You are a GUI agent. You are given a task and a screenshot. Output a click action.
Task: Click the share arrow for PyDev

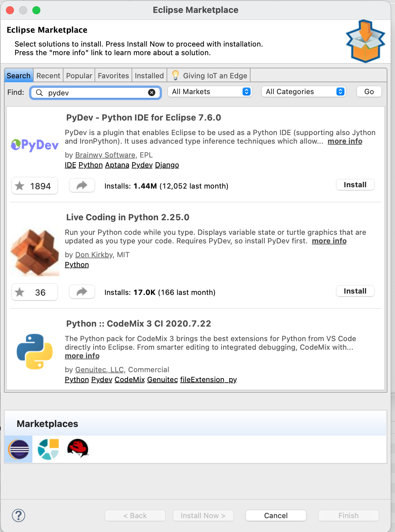click(x=82, y=186)
